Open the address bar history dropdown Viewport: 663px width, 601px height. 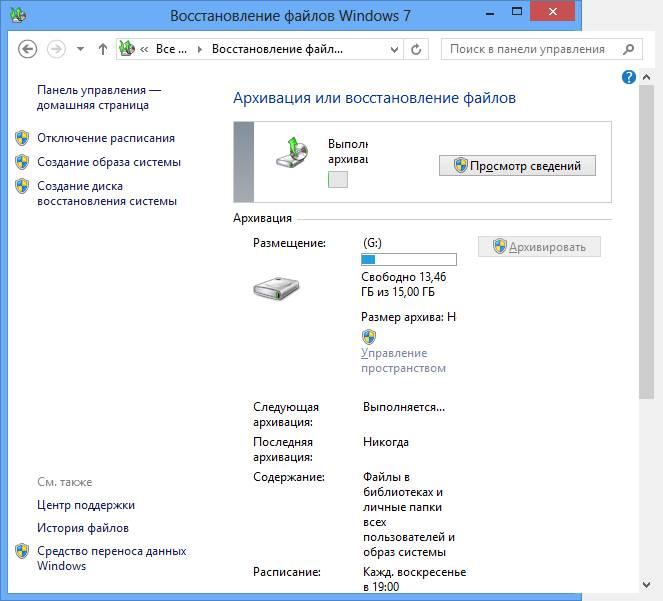394,50
